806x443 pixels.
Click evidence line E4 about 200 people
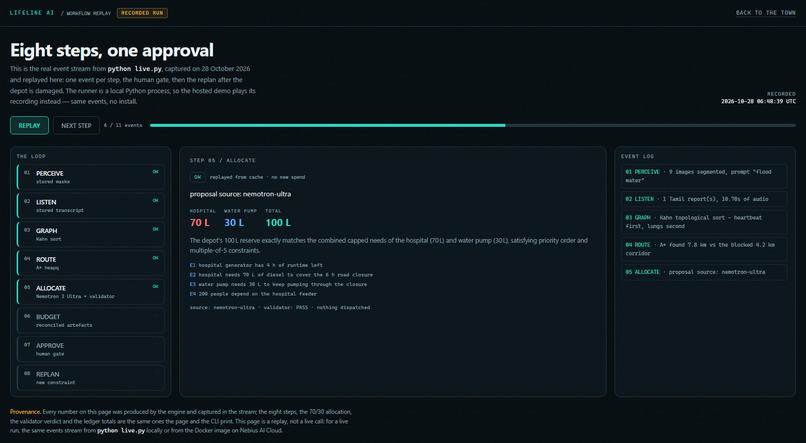tap(253, 294)
